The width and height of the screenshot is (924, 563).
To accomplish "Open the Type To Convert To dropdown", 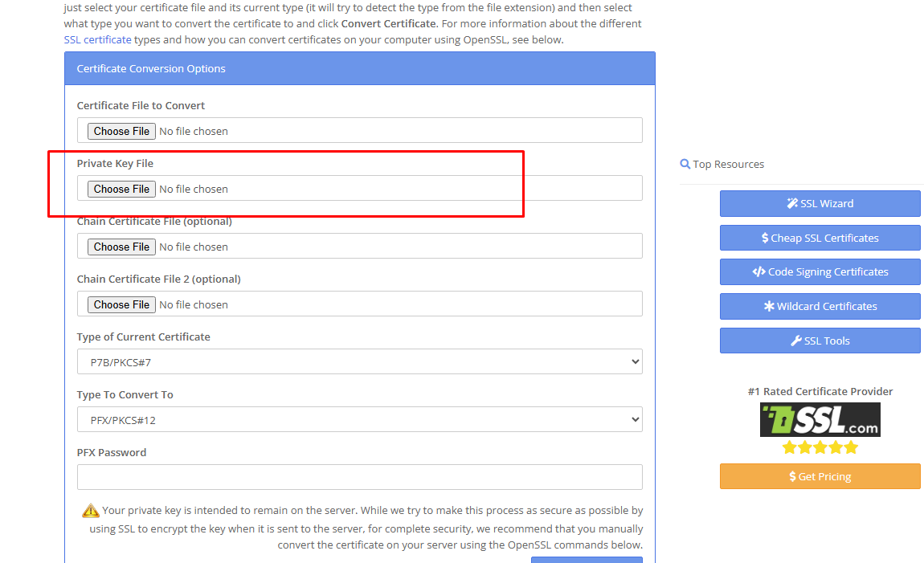I will [x=359, y=419].
